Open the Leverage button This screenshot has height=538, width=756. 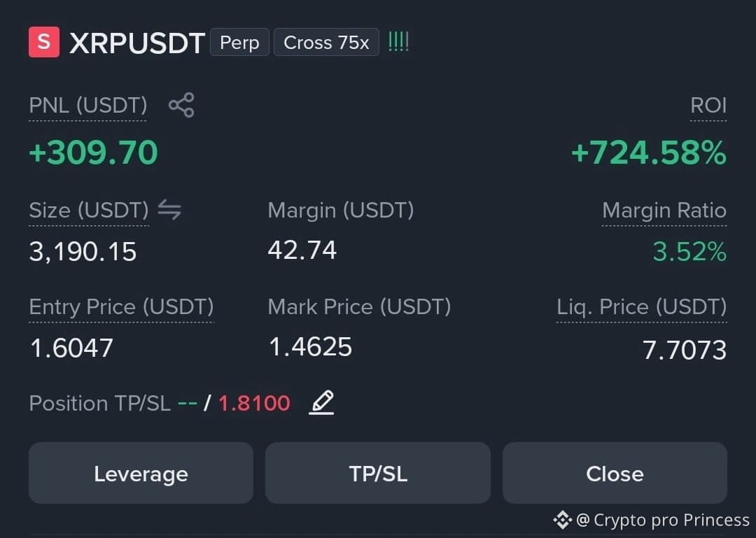pos(141,473)
